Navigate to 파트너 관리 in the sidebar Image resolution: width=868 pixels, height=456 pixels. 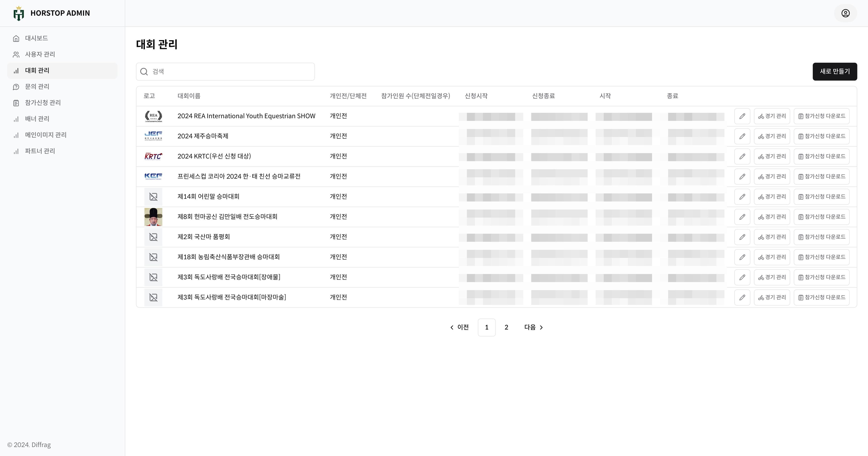[40, 151]
